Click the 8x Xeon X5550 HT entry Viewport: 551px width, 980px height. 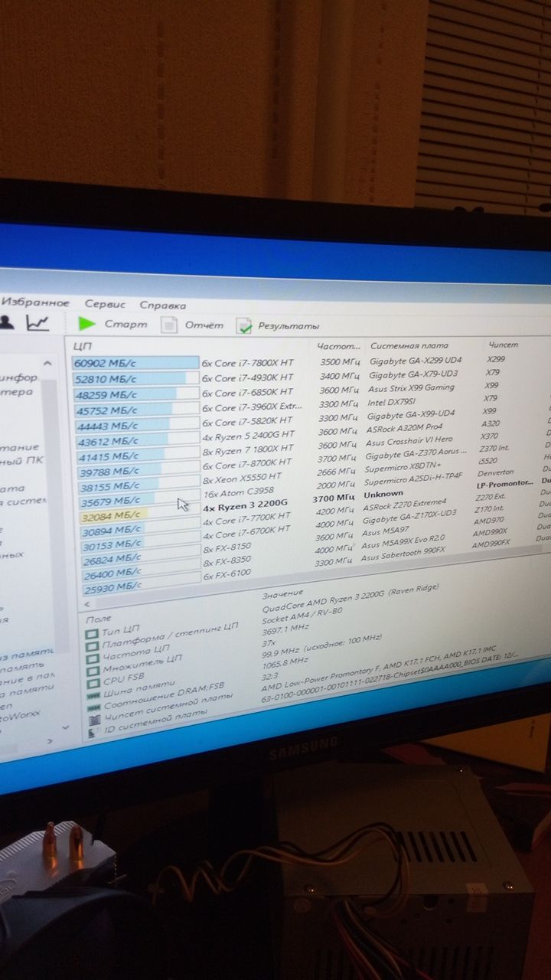pos(242,479)
